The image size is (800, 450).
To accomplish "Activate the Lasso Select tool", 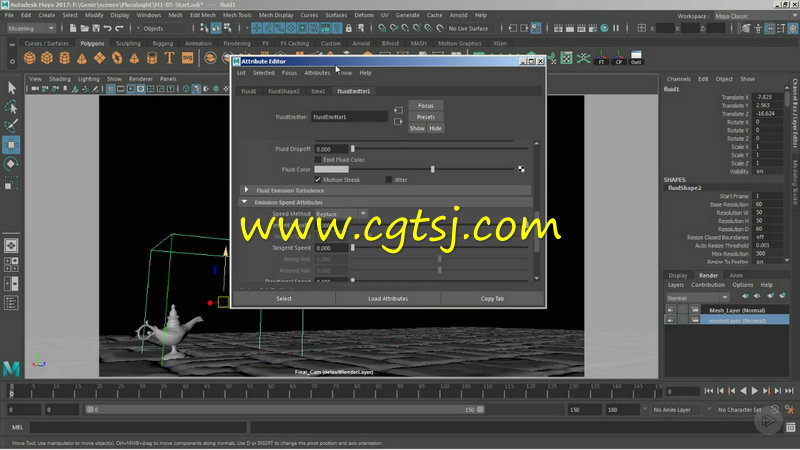I will pos(11,107).
